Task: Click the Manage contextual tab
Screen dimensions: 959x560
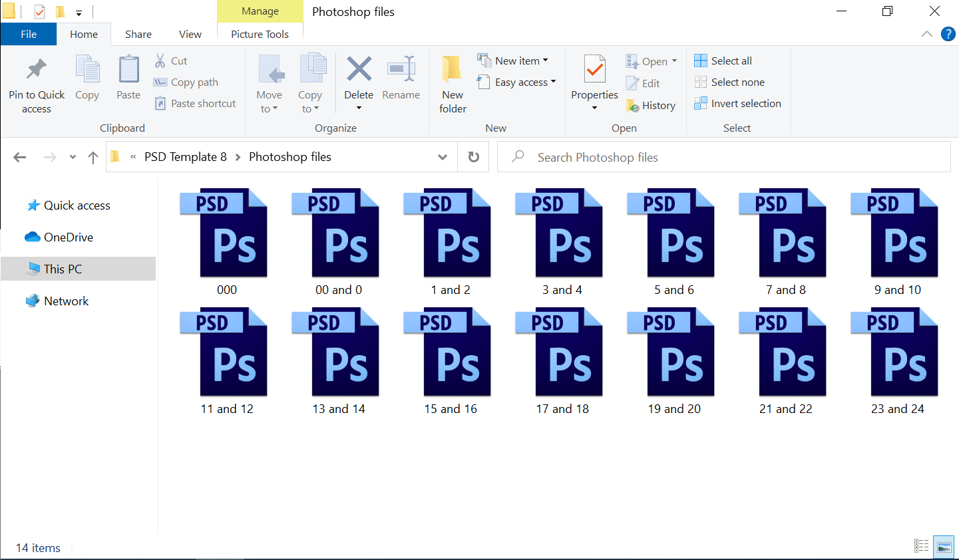Action: point(260,11)
